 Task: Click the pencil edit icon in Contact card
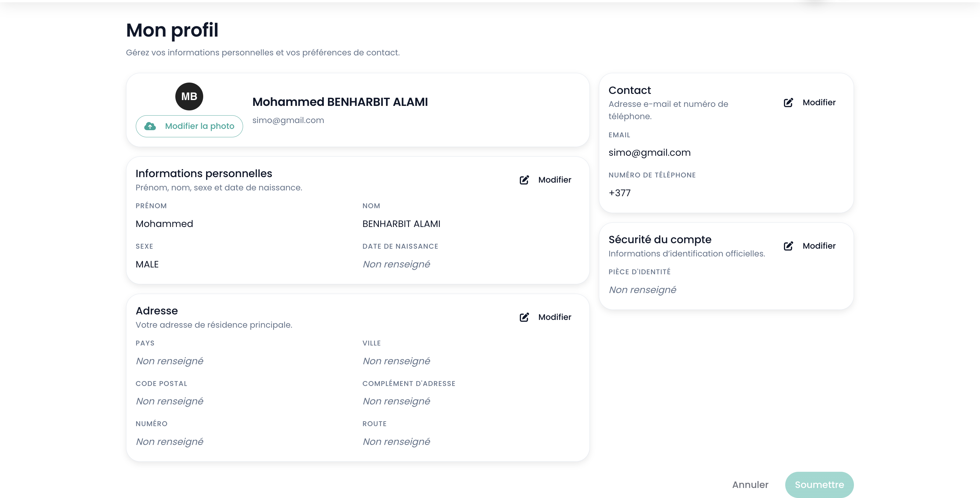[x=788, y=103]
